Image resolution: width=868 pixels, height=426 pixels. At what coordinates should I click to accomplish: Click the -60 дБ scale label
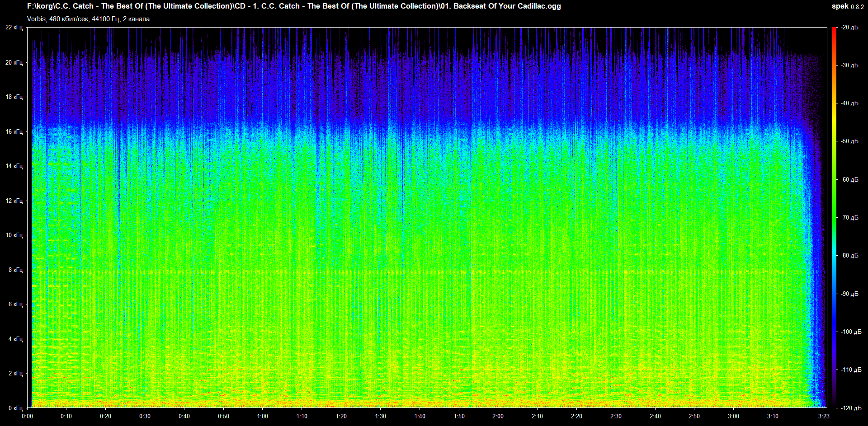(x=849, y=179)
